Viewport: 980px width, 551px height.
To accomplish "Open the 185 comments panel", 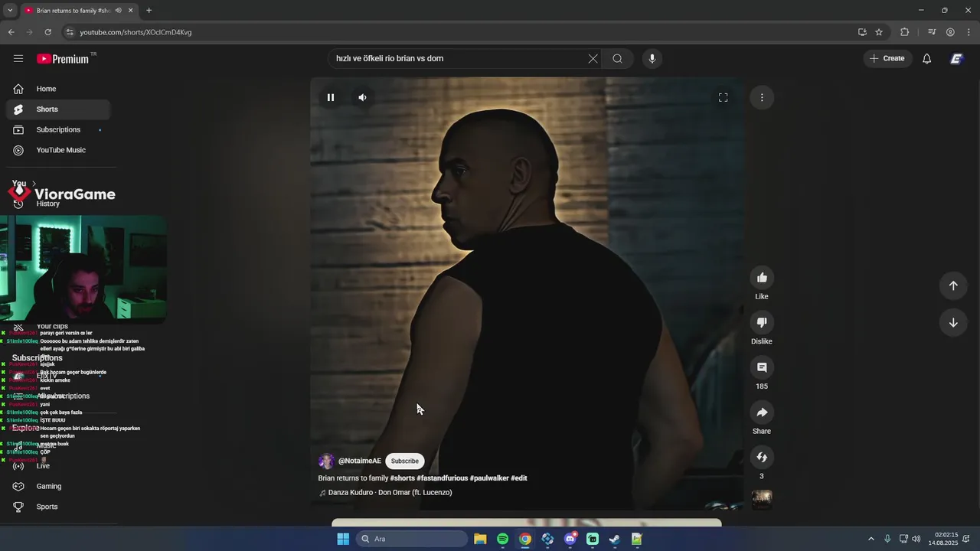I will point(762,367).
